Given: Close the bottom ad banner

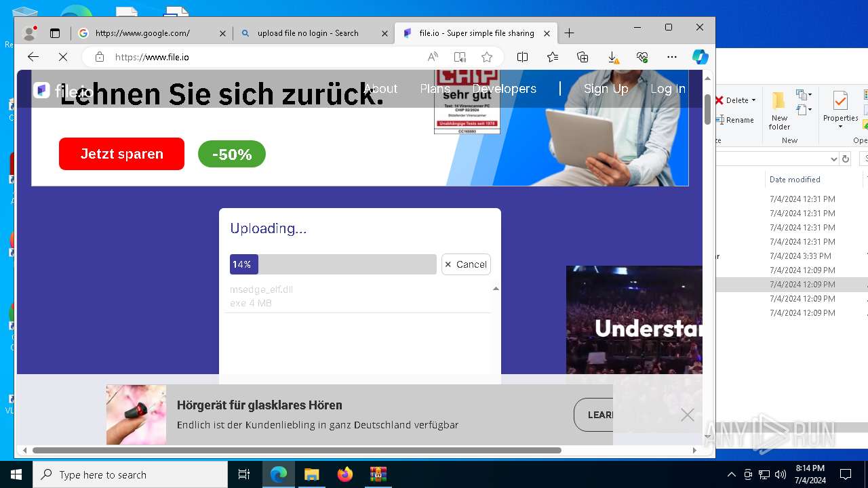Looking at the screenshot, I should tap(688, 415).
